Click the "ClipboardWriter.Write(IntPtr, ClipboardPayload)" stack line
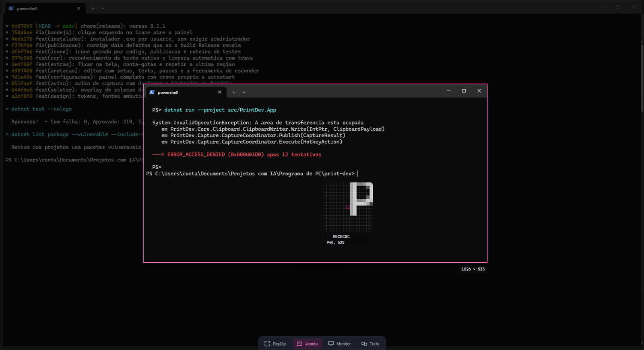This screenshot has width=644, height=350. pyautogui.click(x=273, y=129)
